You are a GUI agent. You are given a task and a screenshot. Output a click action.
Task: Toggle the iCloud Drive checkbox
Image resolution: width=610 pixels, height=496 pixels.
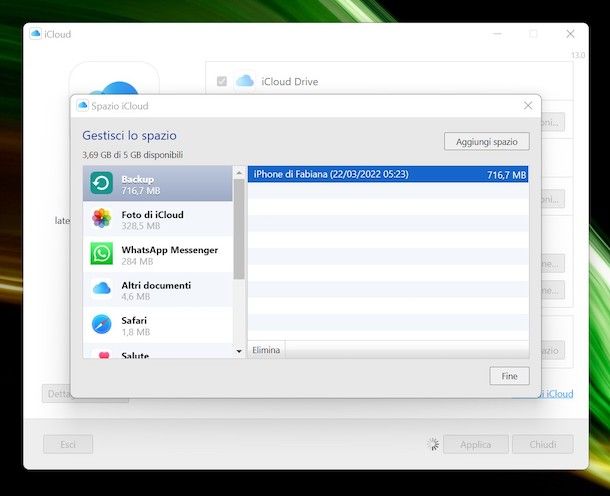point(222,81)
